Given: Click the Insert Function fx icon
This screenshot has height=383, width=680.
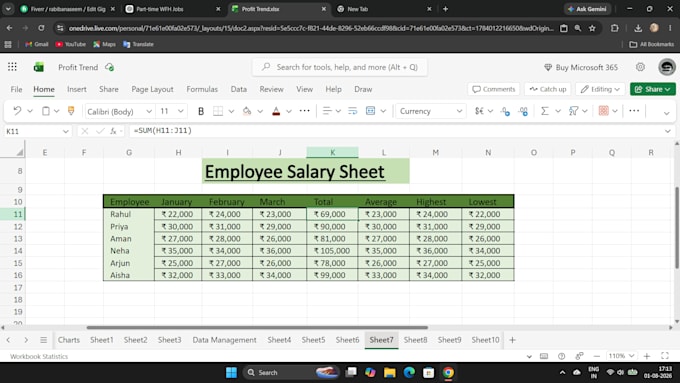Looking at the screenshot, I should click(x=113, y=131).
